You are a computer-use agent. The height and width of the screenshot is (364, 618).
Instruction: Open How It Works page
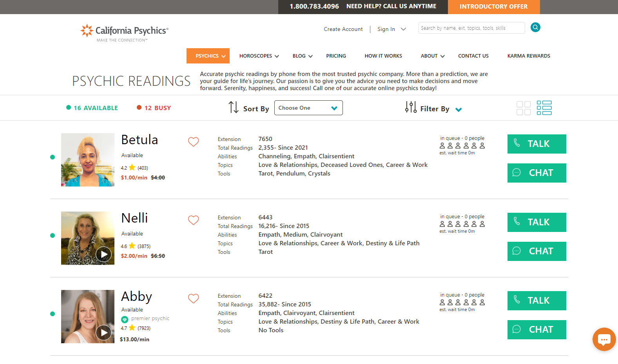point(383,56)
